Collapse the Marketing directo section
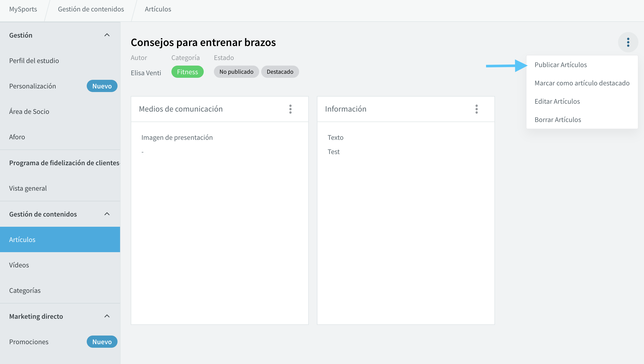This screenshot has height=364, width=644. [x=107, y=316]
